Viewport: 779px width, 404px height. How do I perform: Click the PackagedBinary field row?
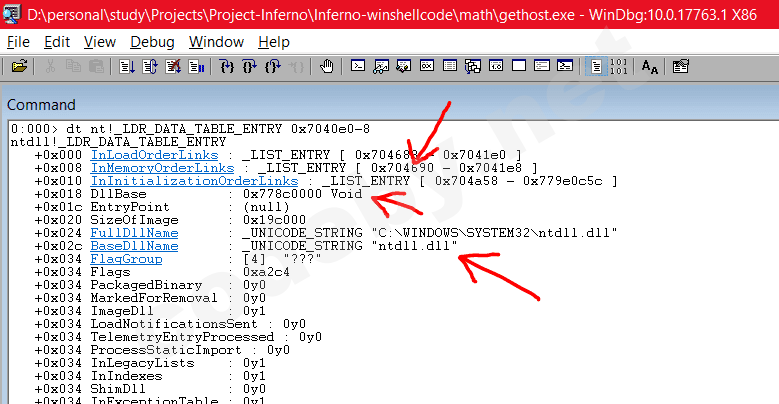point(151,285)
